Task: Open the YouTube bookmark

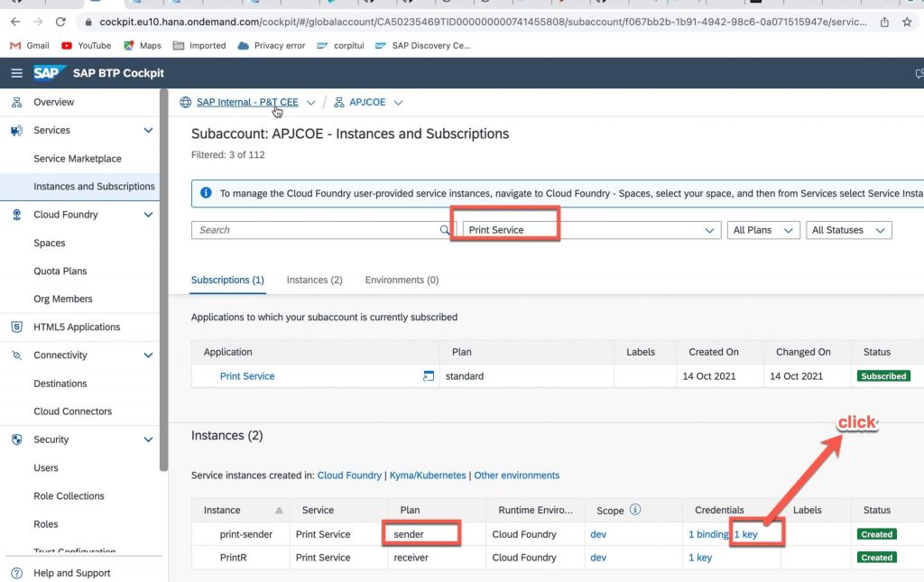Action: pyautogui.click(x=86, y=45)
